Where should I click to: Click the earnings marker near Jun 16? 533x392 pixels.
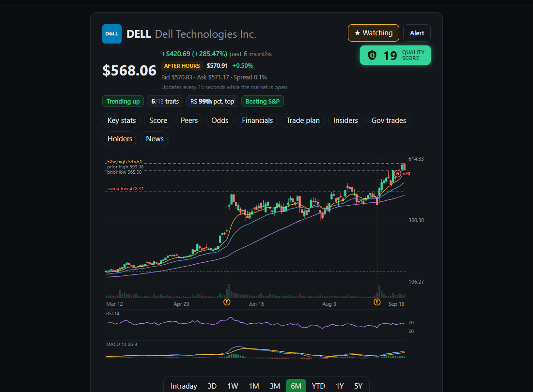click(227, 302)
